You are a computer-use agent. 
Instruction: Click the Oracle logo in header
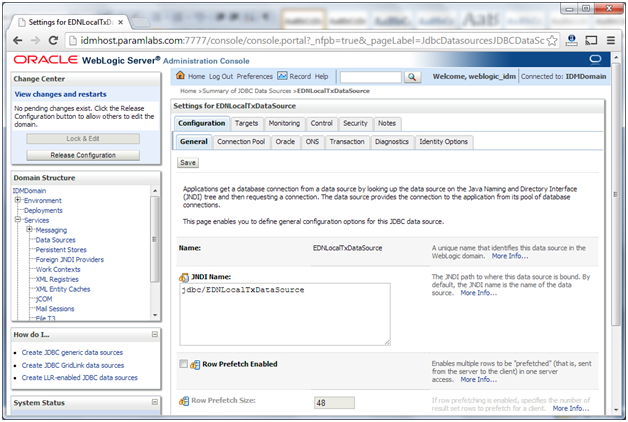point(46,60)
